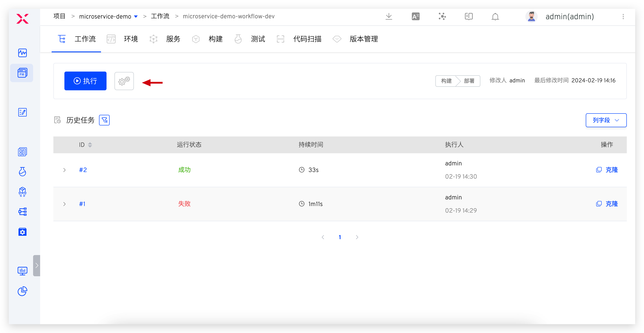Click the 执行 run button

coord(85,81)
